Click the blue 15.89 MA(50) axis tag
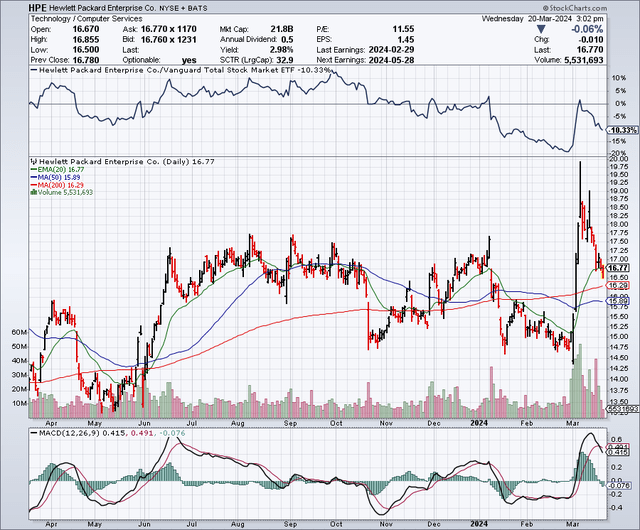640x530 pixels. 618,301
